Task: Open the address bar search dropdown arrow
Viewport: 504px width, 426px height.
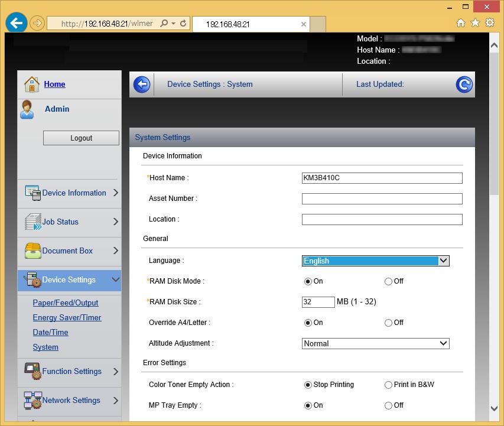Action: 174,24
